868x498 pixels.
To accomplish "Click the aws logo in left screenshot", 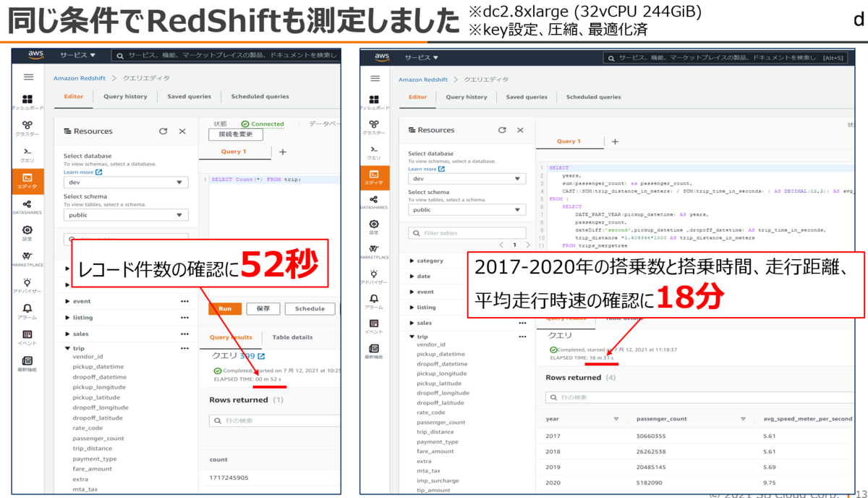I will pos(35,55).
